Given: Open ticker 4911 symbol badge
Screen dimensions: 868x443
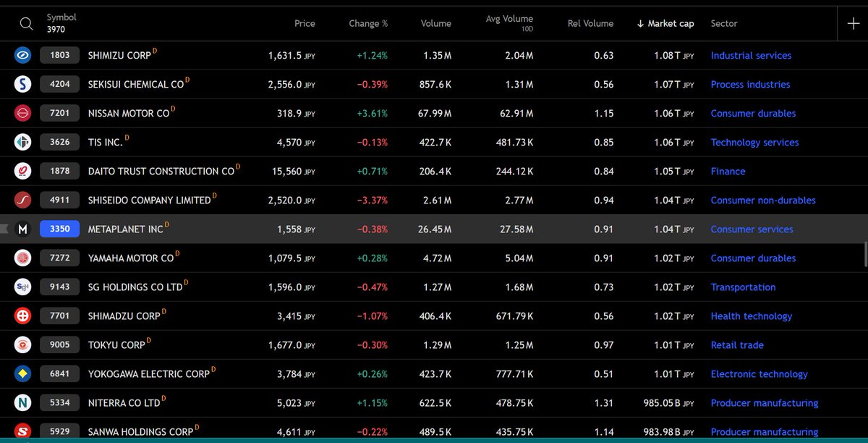Looking at the screenshot, I should pos(59,200).
